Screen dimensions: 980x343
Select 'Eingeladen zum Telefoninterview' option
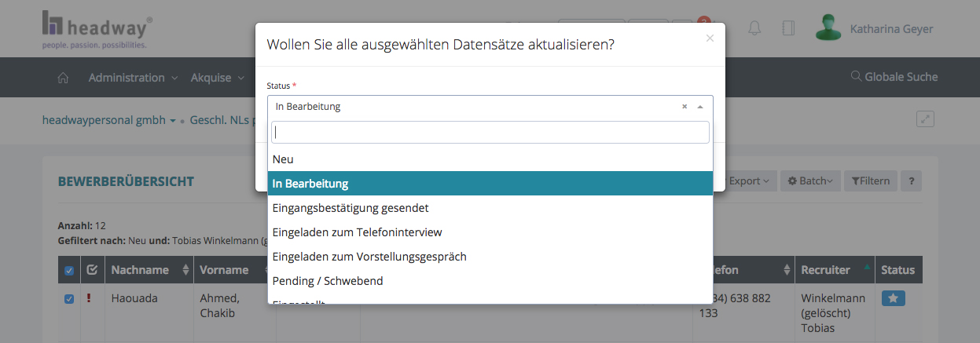pos(357,232)
